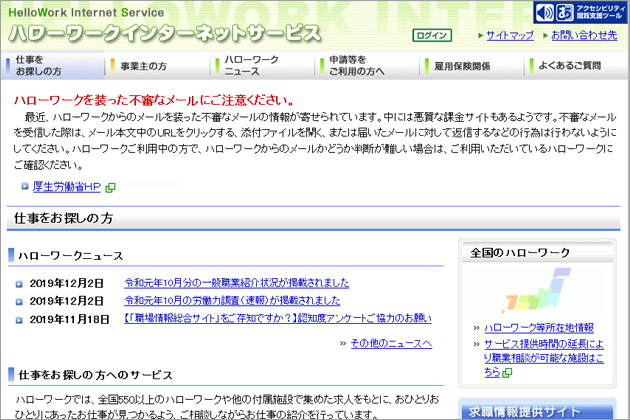Open the 厚生労働省HP link
The image size is (630, 420).
tap(66, 186)
